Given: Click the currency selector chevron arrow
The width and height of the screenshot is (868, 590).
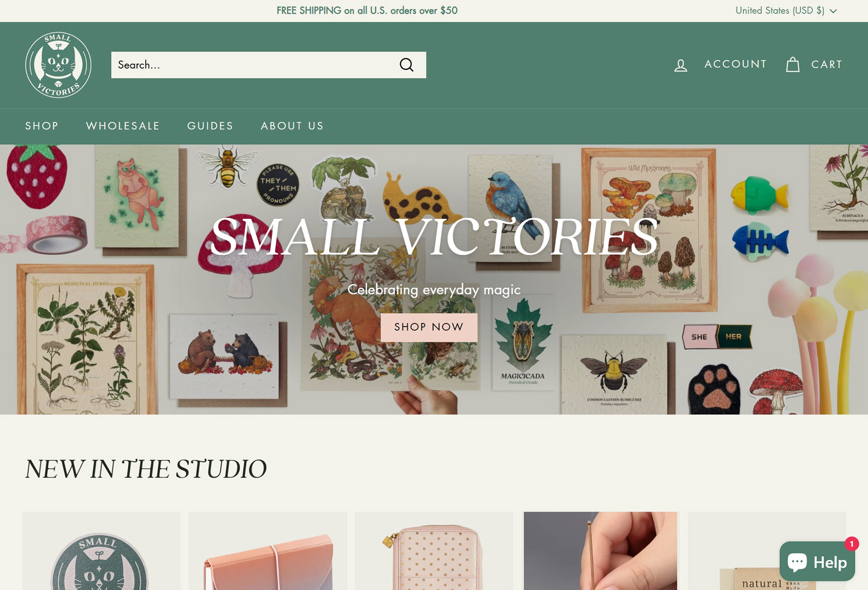Looking at the screenshot, I should tap(833, 11).
